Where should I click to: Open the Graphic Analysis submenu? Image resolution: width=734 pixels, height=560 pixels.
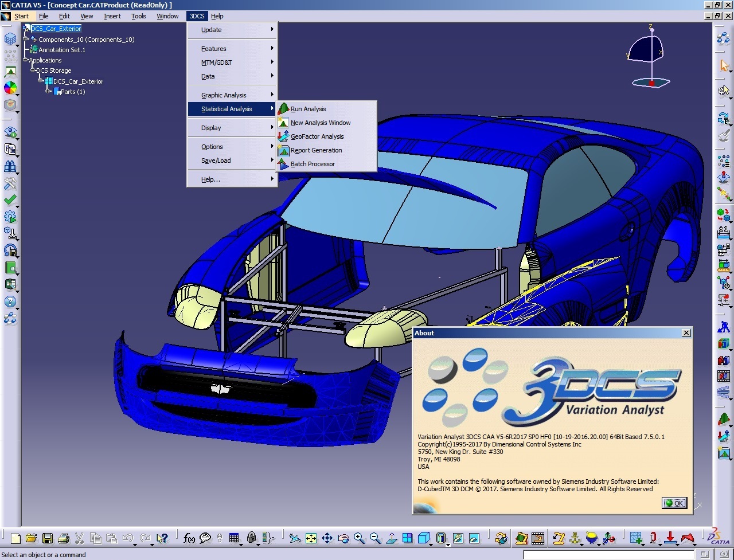(x=232, y=95)
